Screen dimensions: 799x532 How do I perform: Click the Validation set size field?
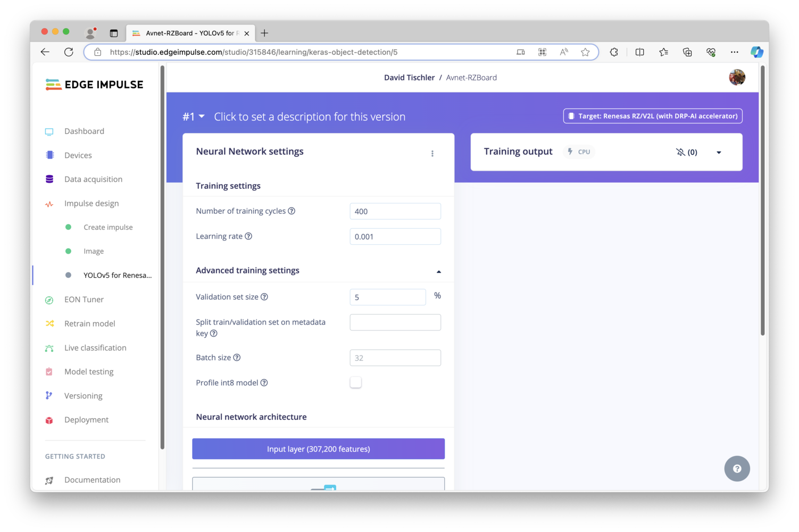[388, 297]
